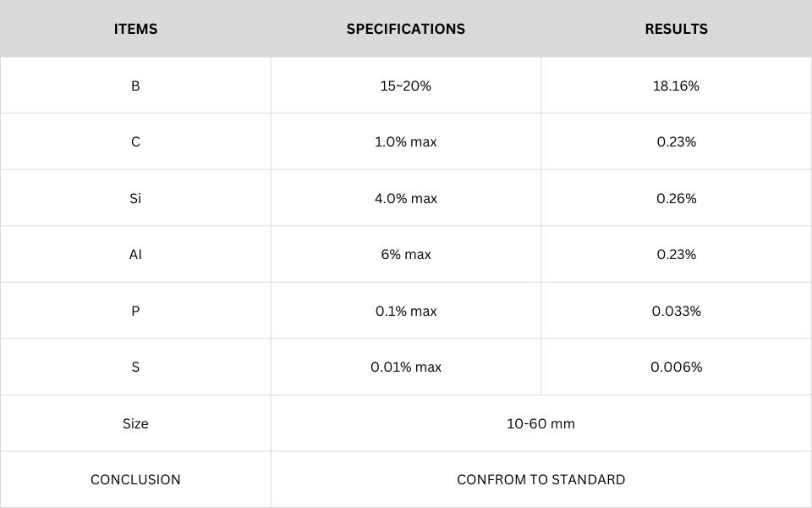The height and width of the screenshot is (508, 812).
Task: Click the Size row label
Action: coord(135,423)
